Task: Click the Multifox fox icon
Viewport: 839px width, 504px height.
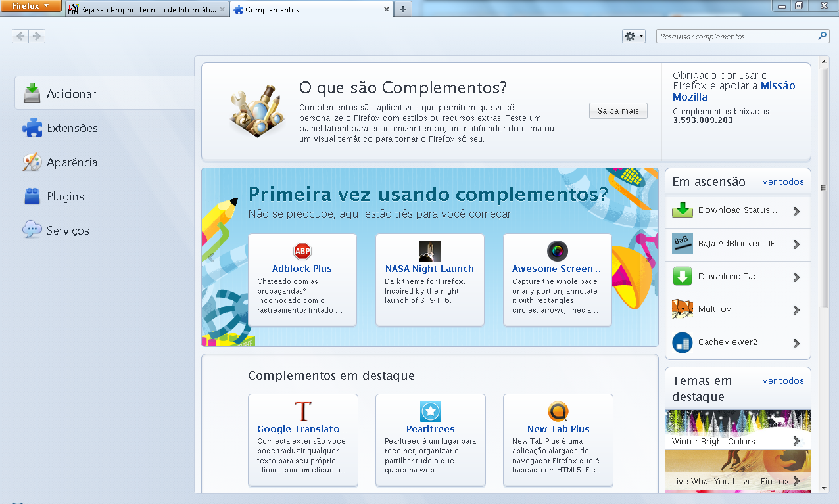Action: coord(683,309)
